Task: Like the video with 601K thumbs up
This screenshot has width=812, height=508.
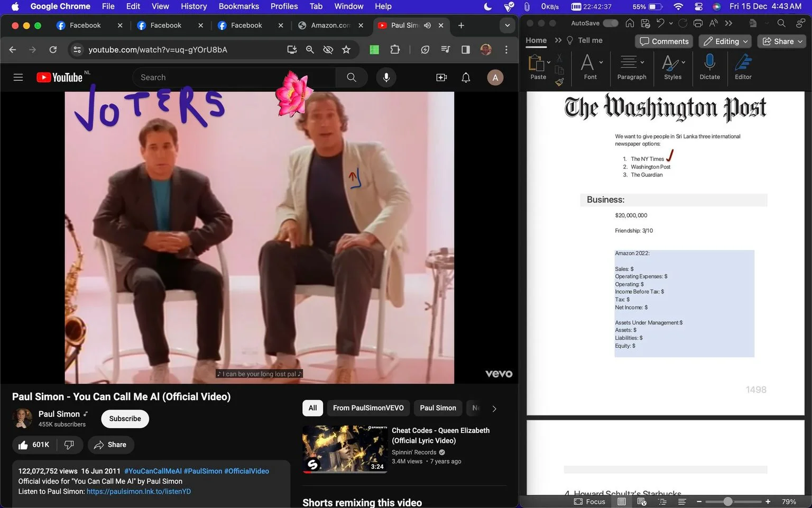Action: [34, 444]
